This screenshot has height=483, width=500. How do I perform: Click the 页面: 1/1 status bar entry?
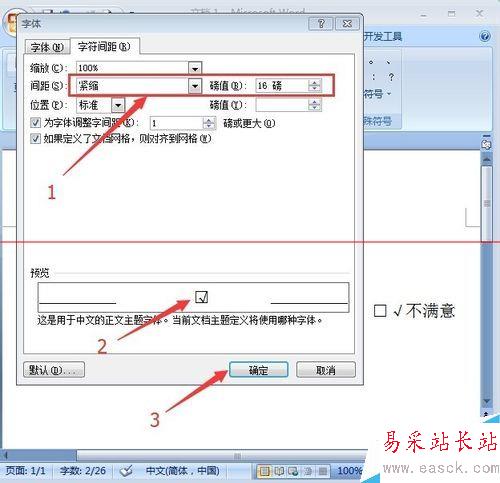[x=26, y=471]
